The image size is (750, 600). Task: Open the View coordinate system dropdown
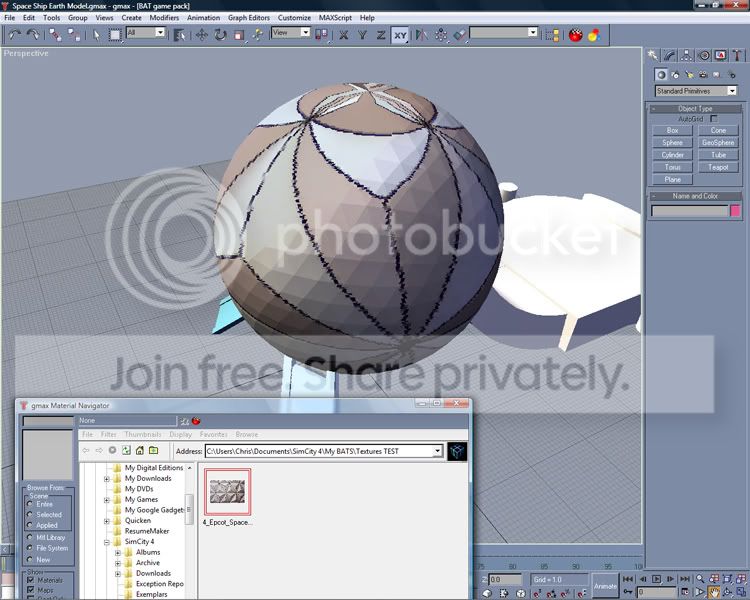pyautogui.click(x=305, y=33)
